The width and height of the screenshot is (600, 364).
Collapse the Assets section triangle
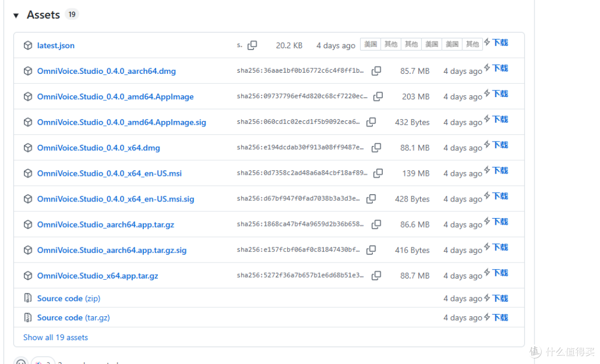(x=16, y=16)
